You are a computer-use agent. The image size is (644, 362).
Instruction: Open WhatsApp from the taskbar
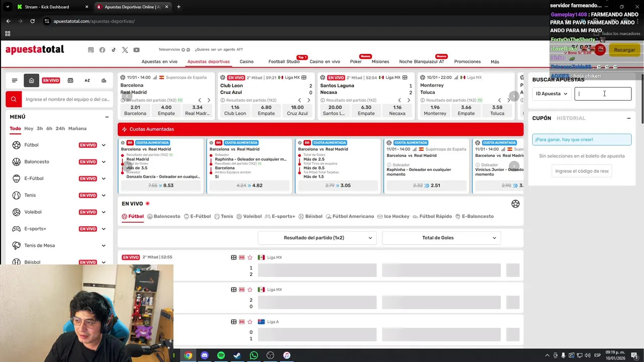click(x=254, y=355)
